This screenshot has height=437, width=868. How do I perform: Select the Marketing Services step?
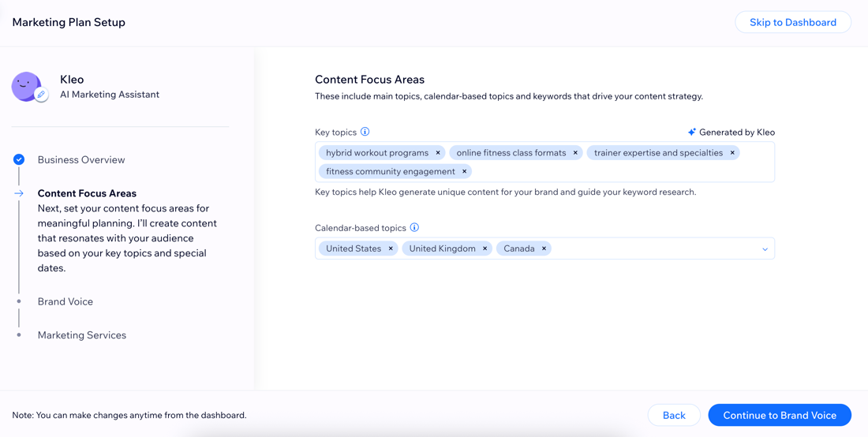82,335
